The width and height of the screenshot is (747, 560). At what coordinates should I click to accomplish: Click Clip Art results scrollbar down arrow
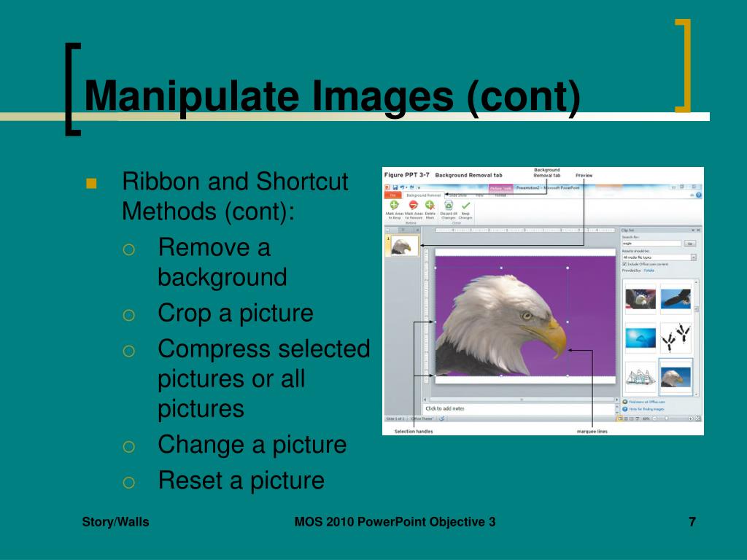[x=696, y=394]
